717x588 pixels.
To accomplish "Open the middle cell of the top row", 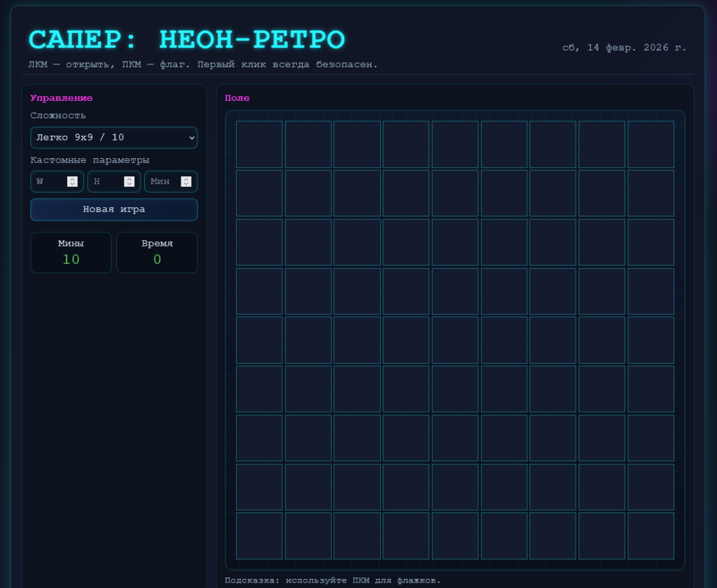I will click(x=454, y=144).
